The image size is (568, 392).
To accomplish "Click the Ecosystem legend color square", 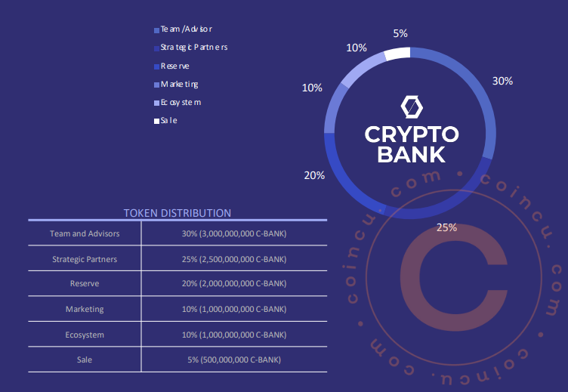I will click(x=156, y=103).
